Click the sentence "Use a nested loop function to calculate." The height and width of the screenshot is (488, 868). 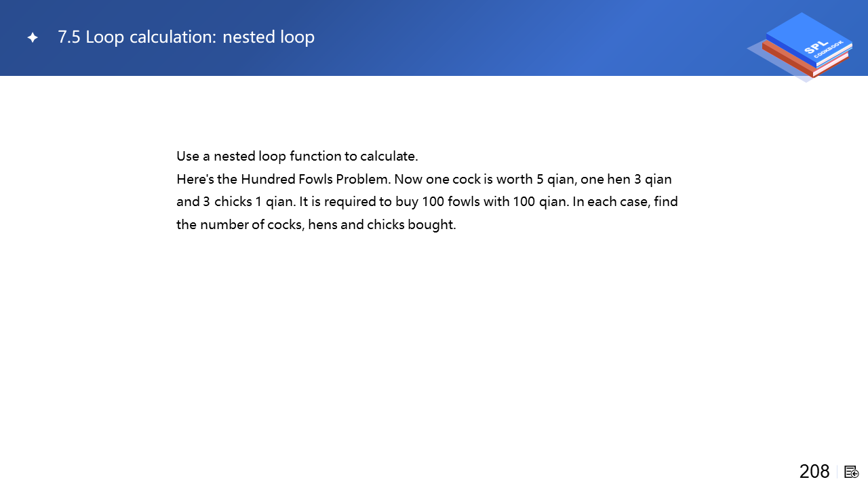pyautogui.click(x=297, y=157)
